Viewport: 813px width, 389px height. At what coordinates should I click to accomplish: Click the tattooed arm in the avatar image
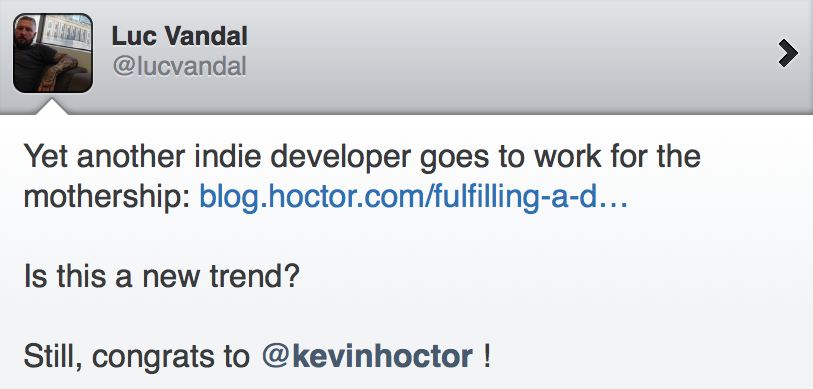coord(59,71)
